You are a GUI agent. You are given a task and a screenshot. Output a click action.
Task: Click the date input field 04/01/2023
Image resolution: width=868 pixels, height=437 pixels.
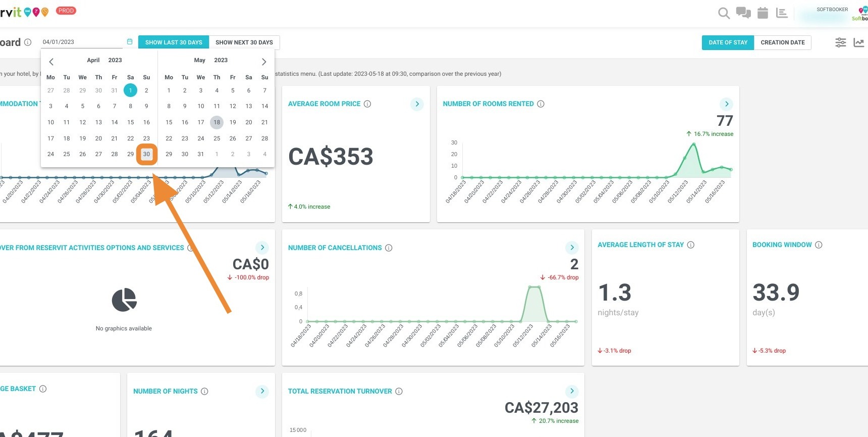(82, 42)
